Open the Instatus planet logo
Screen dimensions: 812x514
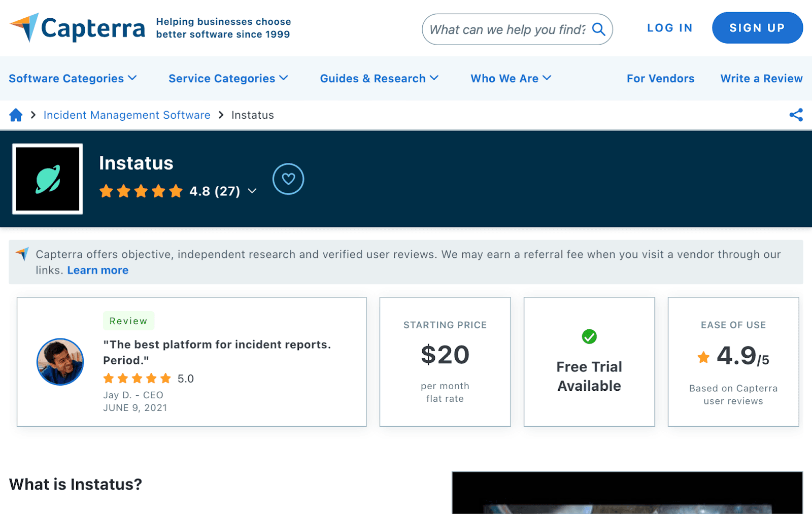coord(48,179)
